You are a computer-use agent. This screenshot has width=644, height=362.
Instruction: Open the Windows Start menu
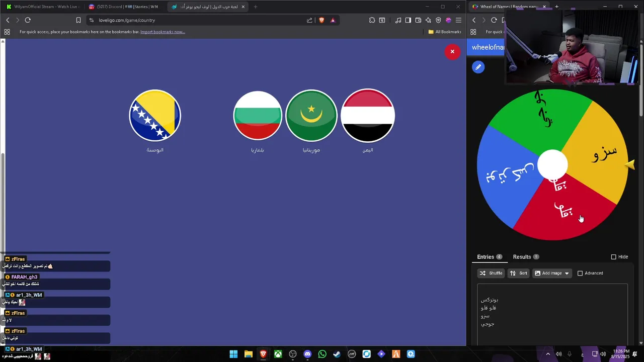point(233,354)
